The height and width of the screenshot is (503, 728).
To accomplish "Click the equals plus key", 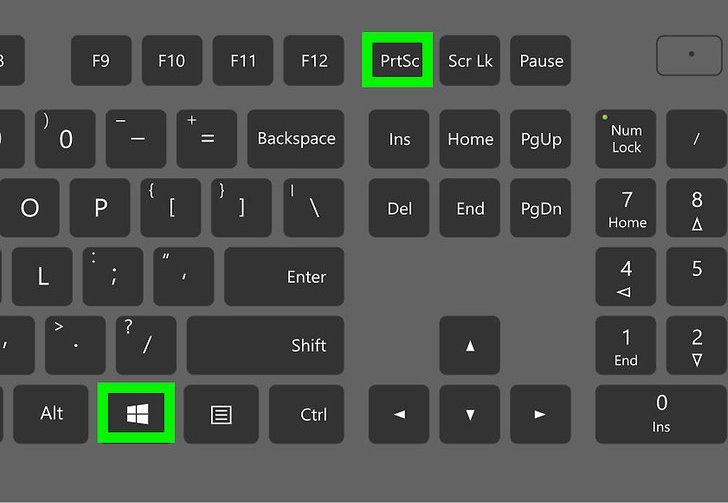I will [x=207, y=139].
